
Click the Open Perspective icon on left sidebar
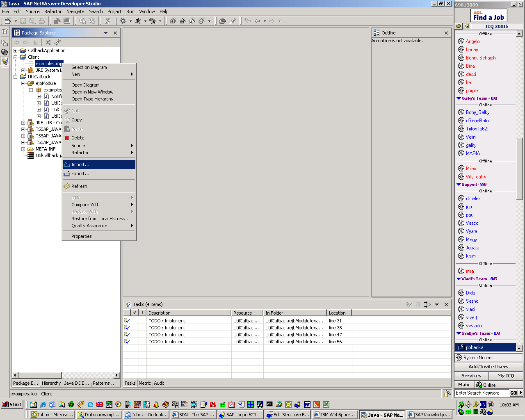pos(5,32)
